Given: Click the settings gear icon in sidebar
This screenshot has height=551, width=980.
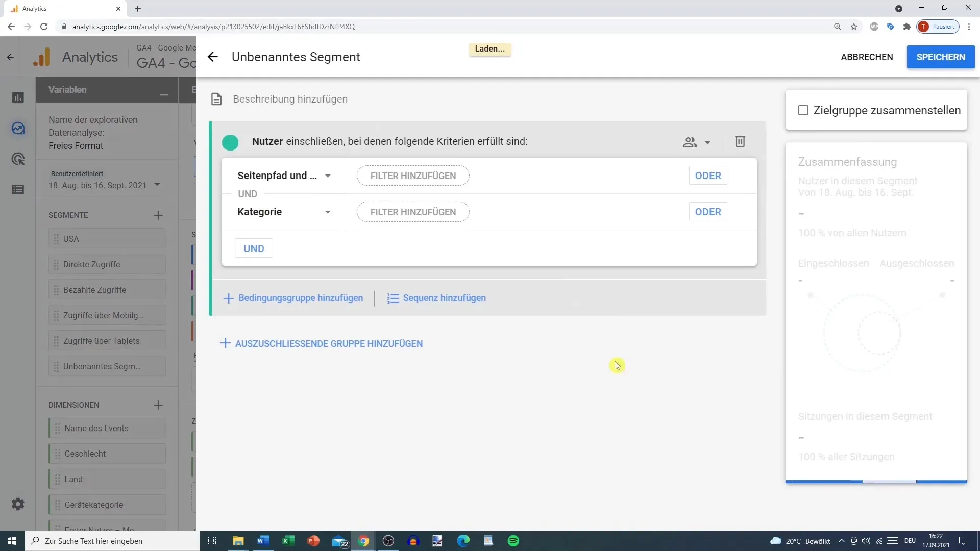Looking at the screenshot, I should (x=18, y=504).
